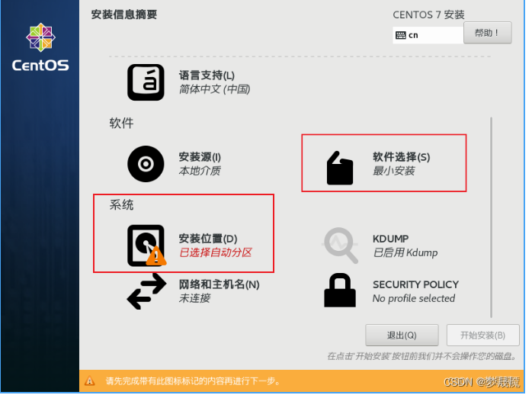
Task: Open the network arrows icon
Action: click(146, 291)
